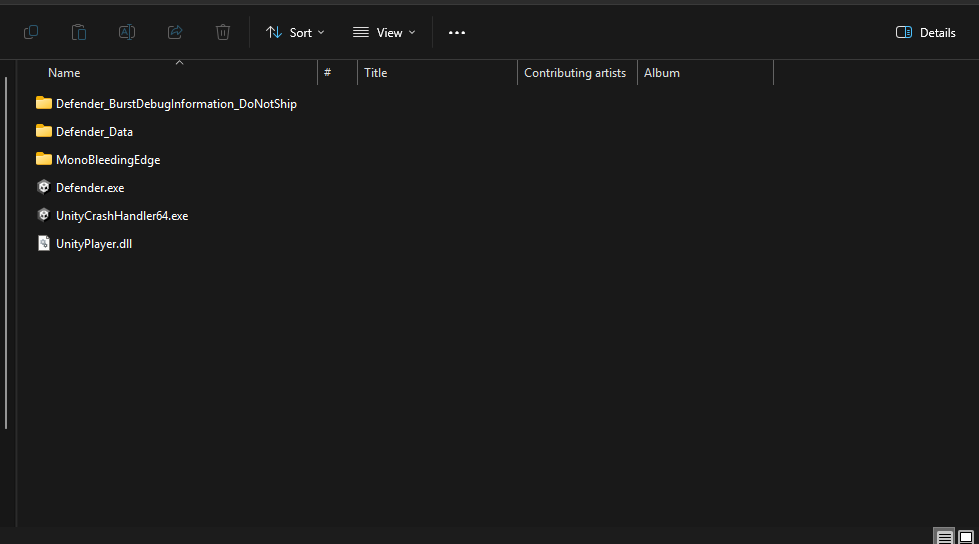
Task: Click the Copy icon in the toolbar
Action: tap(31, 32)
